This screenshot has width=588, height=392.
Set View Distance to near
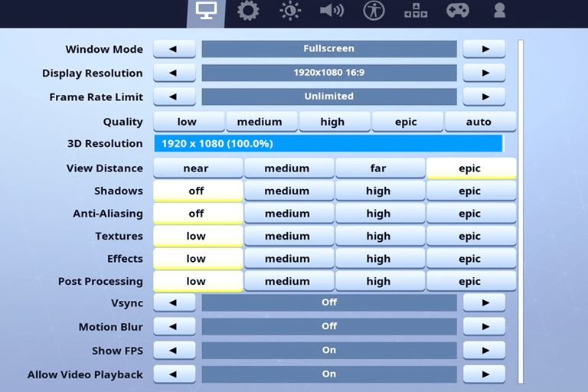click(198, 168)
